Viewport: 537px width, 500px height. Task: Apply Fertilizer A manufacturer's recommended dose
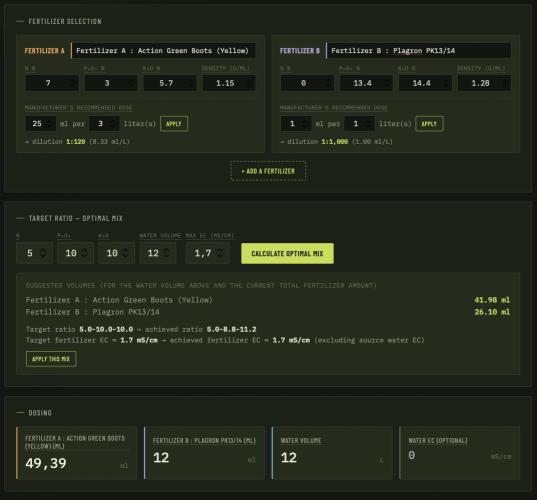tap(174, 124)
